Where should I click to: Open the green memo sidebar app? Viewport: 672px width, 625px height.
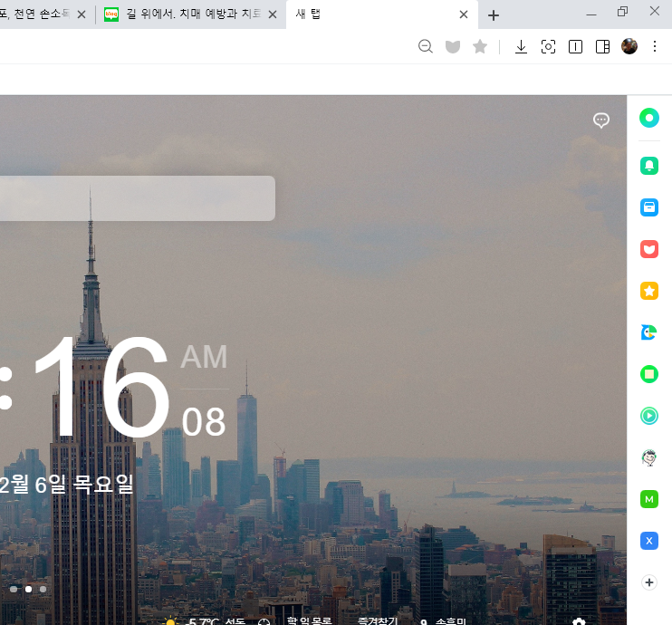pos(648,374)
